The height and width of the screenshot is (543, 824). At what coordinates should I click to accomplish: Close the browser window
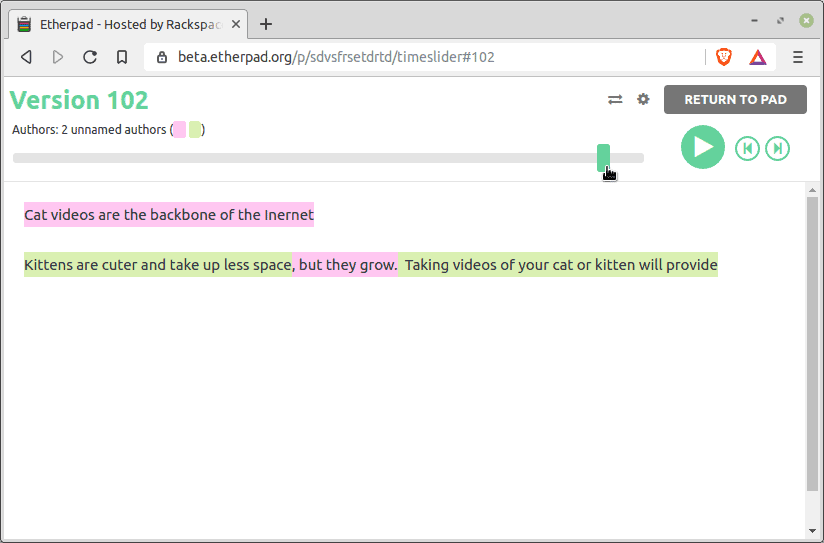click(806, 21)
